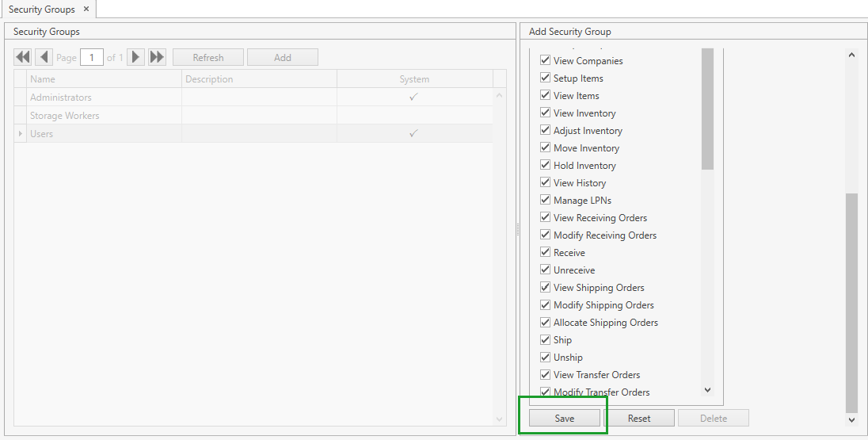Image resolution: width=868 pixels, height=440 pixels.
Task: Sort groups by Name column header
Action: (x=104, y=79)
